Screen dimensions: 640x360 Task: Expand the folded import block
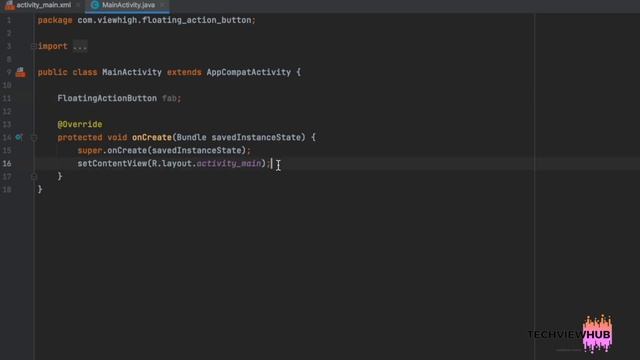pos(34,46)
